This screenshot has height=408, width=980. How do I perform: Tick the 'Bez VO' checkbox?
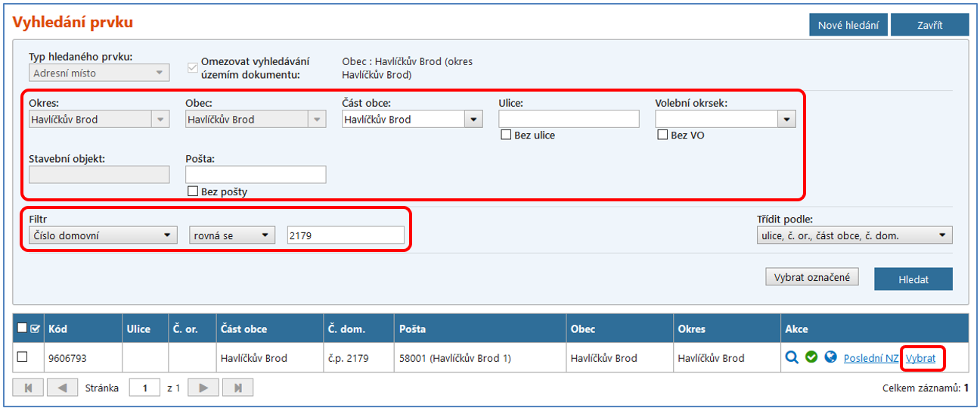[x=662, y=135]
